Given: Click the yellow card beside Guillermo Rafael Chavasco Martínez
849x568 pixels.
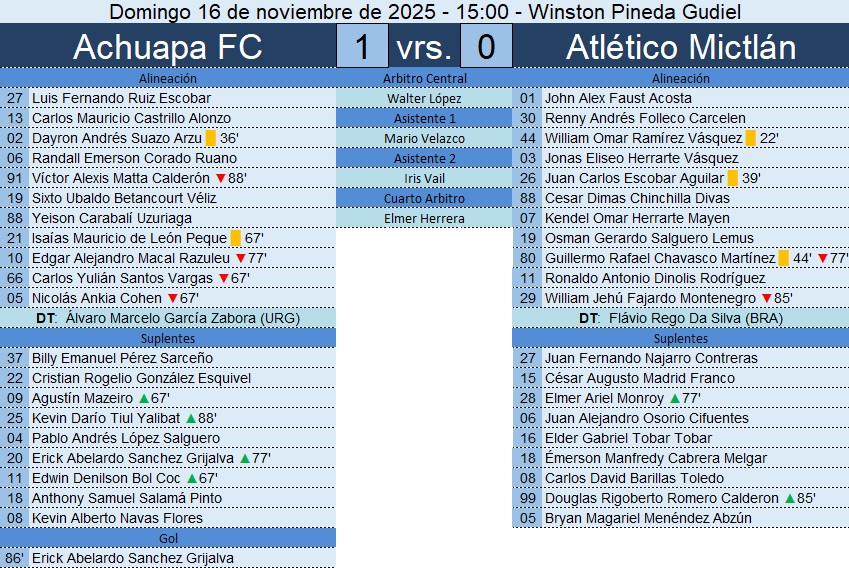Looking at the screenshot, I should 783,258.
